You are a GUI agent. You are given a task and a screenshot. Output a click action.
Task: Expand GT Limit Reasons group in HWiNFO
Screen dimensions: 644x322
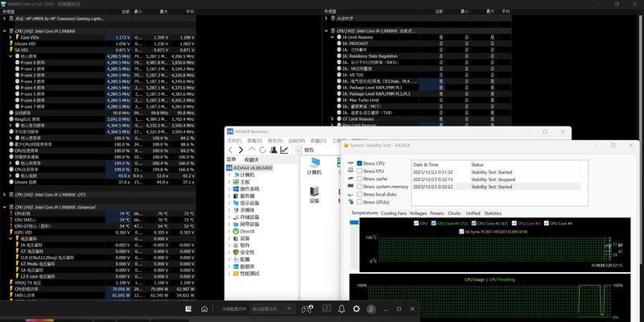coord(332,118)
